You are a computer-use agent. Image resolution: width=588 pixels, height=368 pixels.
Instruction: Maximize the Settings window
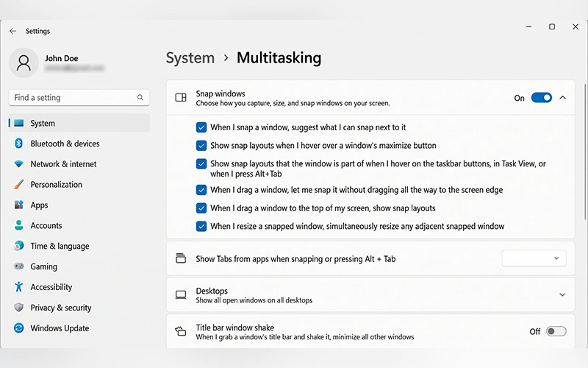pos(552,26)
